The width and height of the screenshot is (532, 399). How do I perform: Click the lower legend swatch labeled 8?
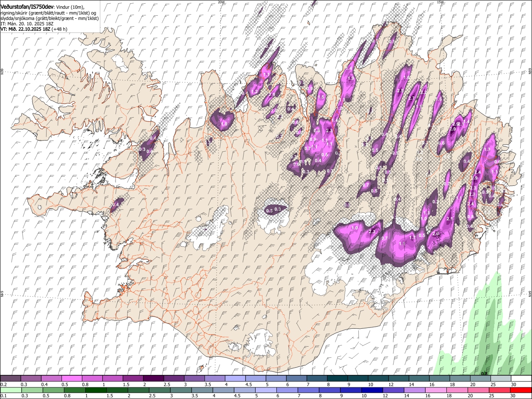tap(329, 390)
